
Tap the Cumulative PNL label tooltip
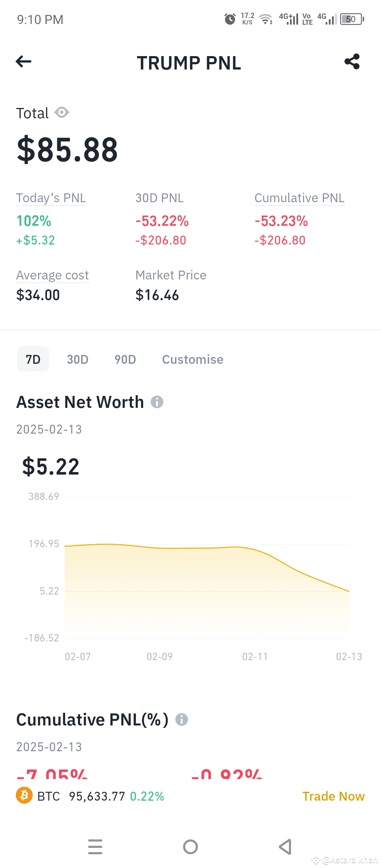pyautogui.click(x=300, y=198)
